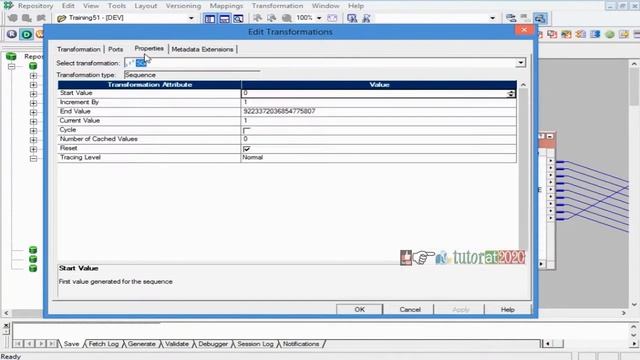Click the Help button in the dialog
This screenshot has width=640, height=360.
point(507,309)
